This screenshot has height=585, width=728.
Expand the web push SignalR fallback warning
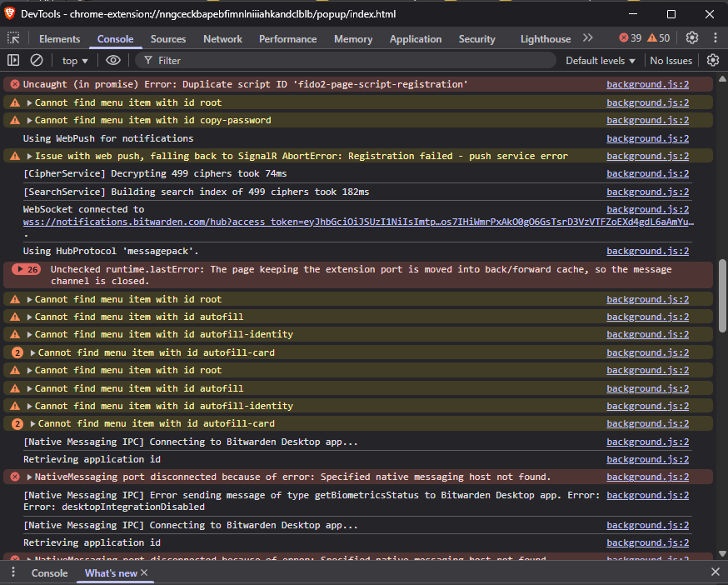click(x=30, y=157)
